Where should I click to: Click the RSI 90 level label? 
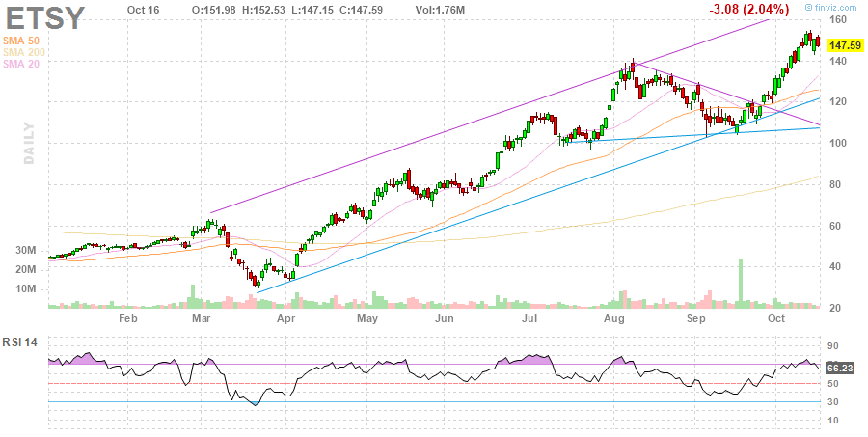[833, 346]
